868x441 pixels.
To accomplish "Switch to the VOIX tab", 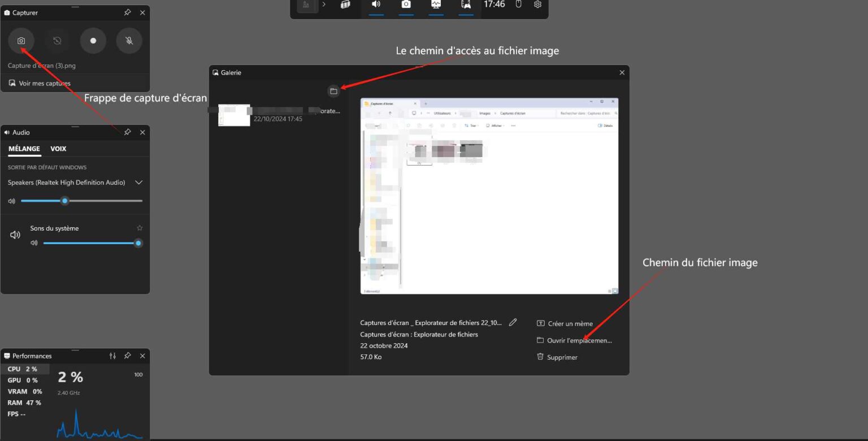I will click(x=58, y=149).
